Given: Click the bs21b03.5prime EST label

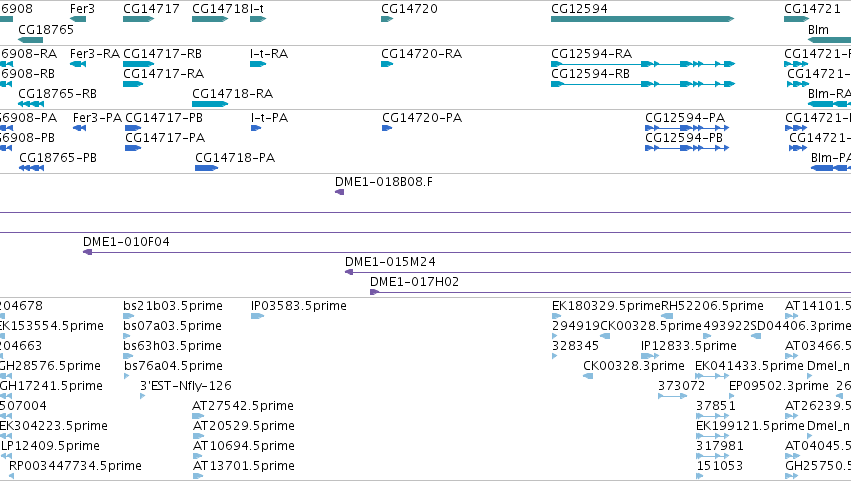Looking at the screenshot, I should click(173, 306).
